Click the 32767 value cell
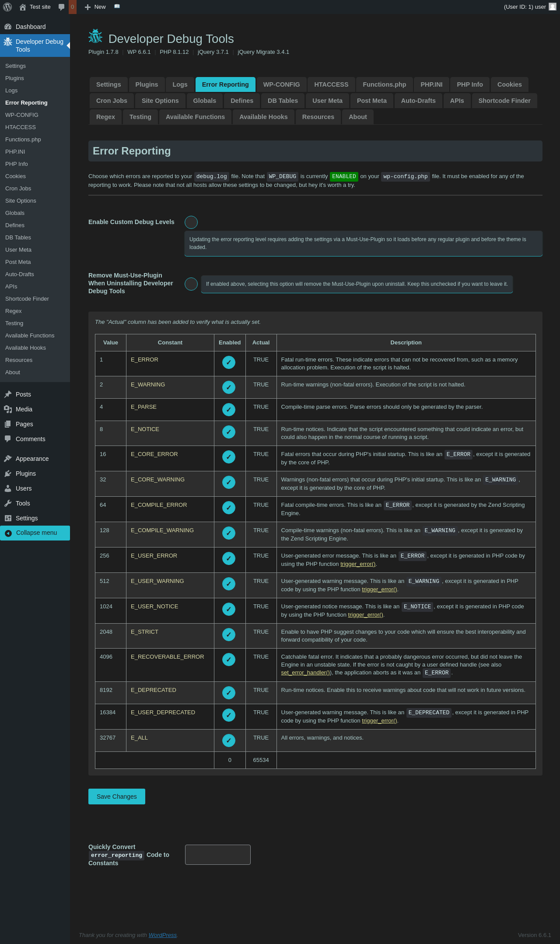 [111, 740]
